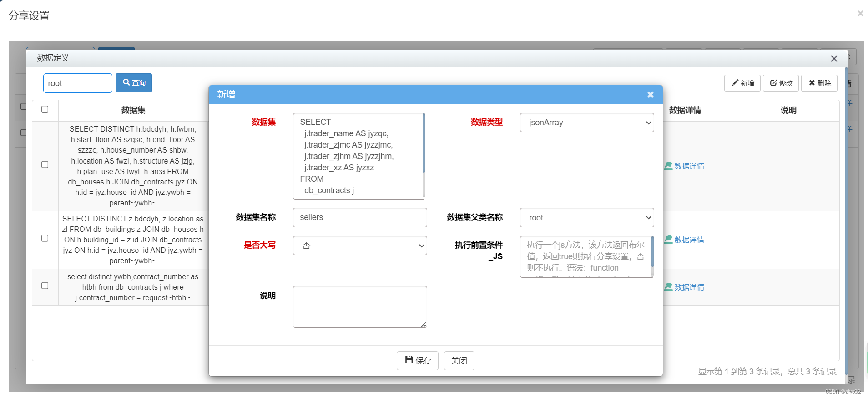Open 数据详情 link for the db_buildings row

684,240
